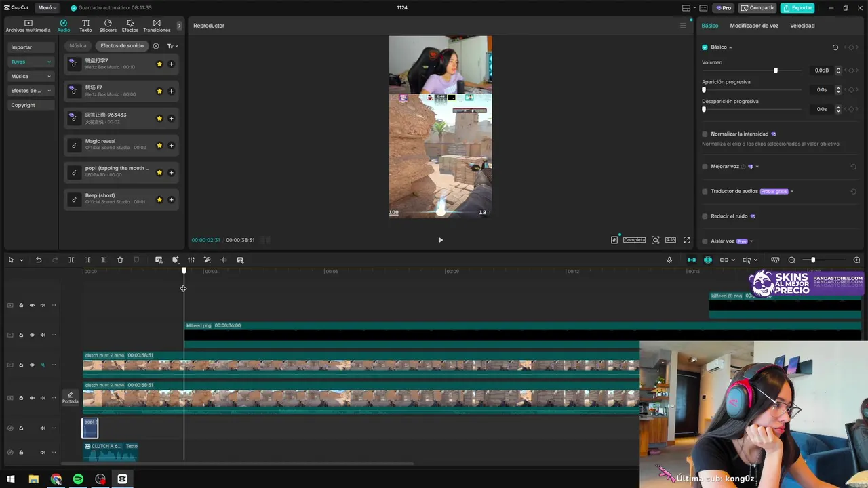This screenshot has height=488, width=868.
Task: Open the Archivos multimedia panel
Action: 28,26
